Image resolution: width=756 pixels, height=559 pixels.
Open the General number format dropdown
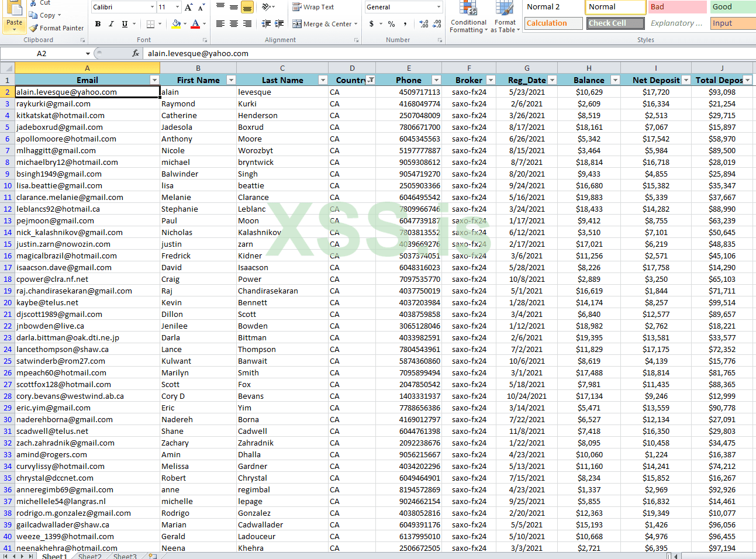(x=439, y=7)
